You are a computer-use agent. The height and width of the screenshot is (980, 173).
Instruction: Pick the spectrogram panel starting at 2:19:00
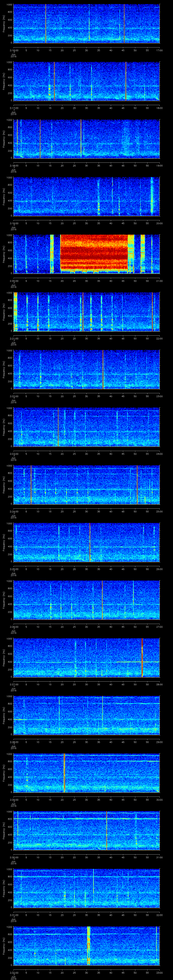[86, 197]
